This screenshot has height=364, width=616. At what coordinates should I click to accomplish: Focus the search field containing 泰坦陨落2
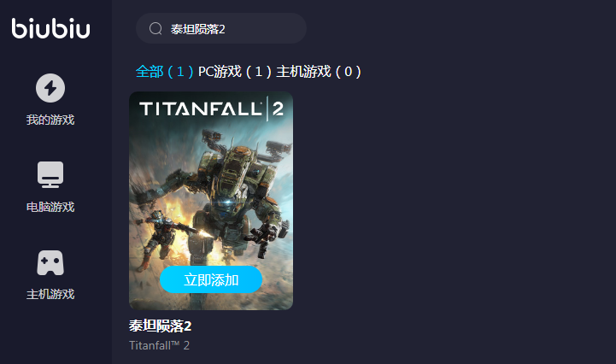coord(220,28)
